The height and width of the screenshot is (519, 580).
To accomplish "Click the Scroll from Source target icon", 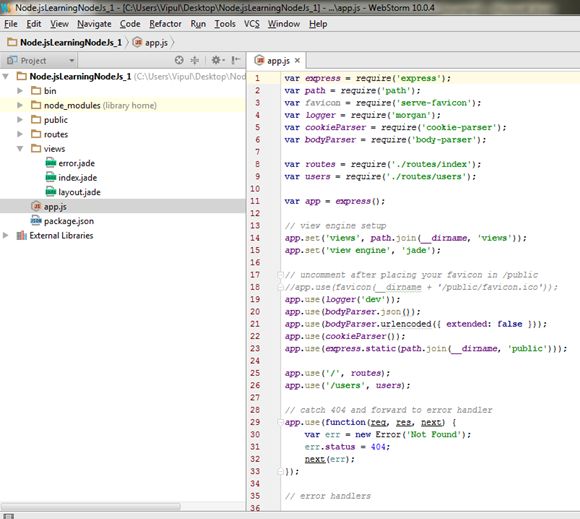I will coord(179,60).
